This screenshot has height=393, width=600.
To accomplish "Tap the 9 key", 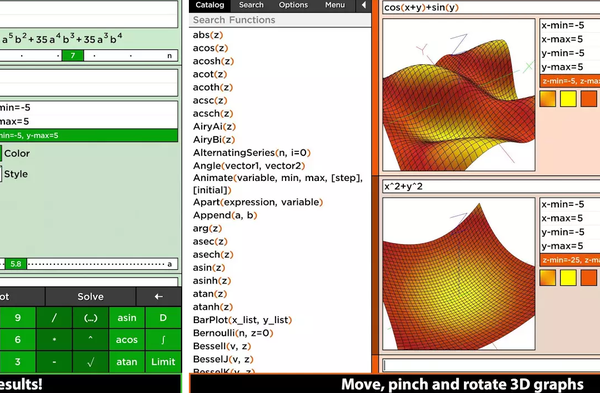I will tap(18, 318).
